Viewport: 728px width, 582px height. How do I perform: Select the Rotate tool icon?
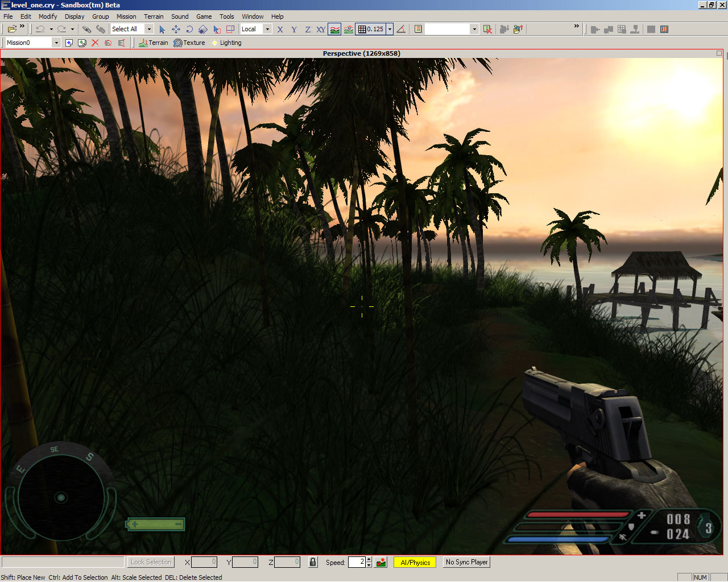click(189, 29)
